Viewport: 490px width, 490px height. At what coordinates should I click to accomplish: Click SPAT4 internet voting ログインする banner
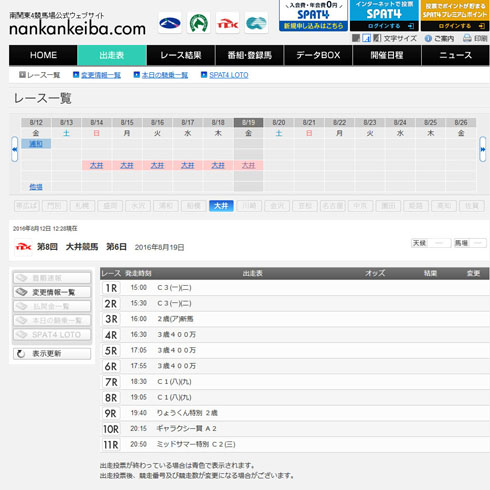point(384,16)
